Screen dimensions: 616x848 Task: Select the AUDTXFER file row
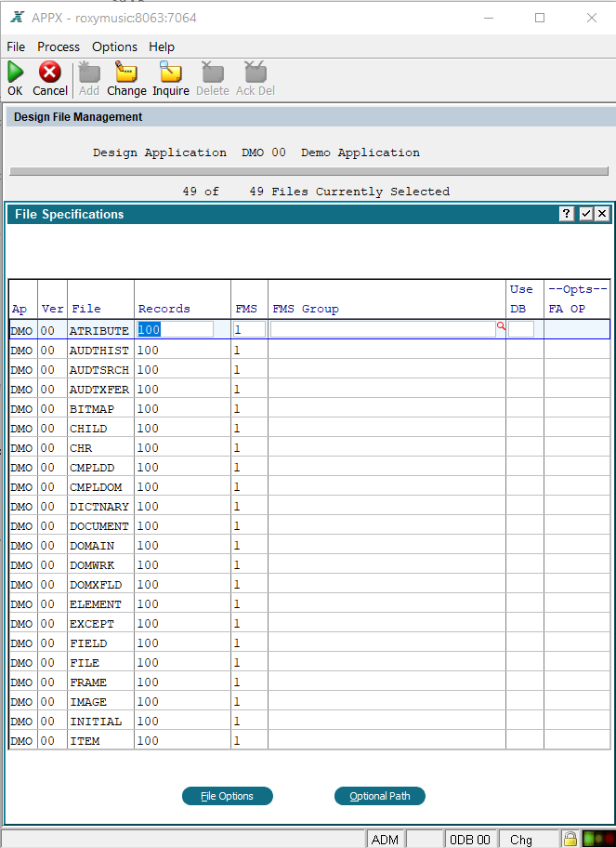[x=309, y=390]
